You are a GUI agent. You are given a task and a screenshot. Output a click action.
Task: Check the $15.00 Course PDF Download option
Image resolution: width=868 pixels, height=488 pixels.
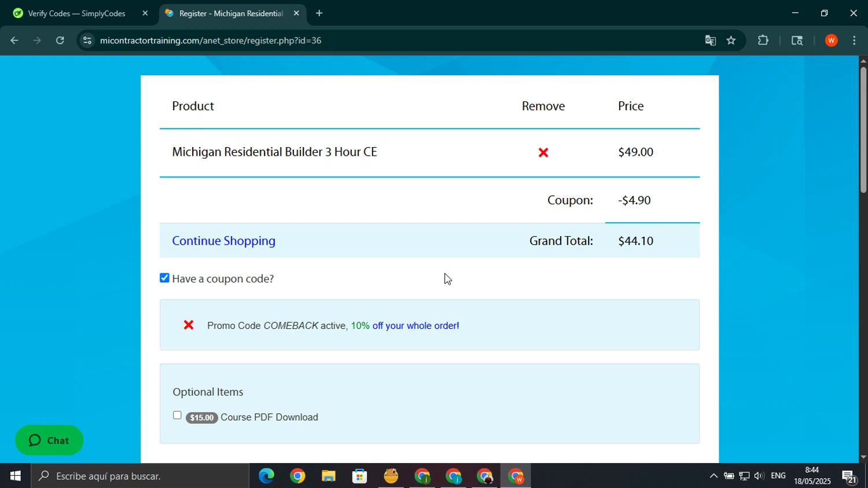click(x=177, y=416)
